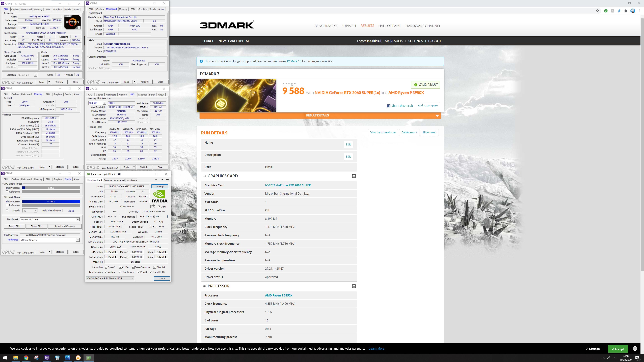Click the green B+ extension icon
This screenshot has width=644, height=362.
(x=606, y=11)
